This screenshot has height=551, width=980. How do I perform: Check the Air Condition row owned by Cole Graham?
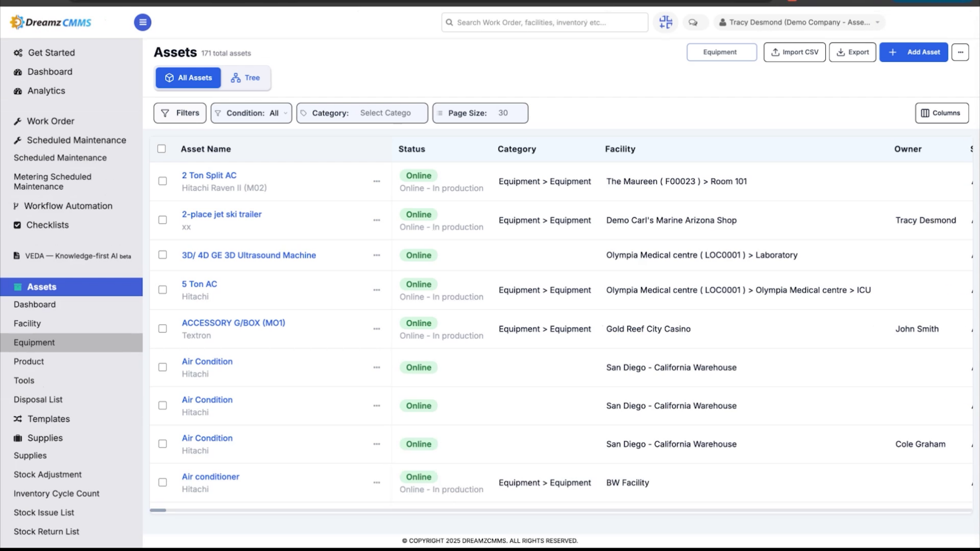point(163,444)
